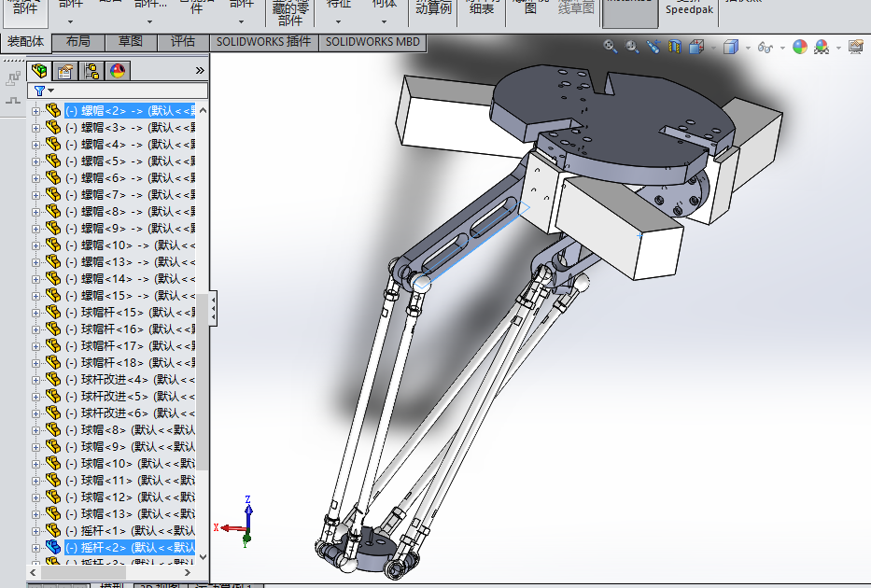Click tree horizontal scrollbar right arrow
871x588 pixels.
point(188,572)
